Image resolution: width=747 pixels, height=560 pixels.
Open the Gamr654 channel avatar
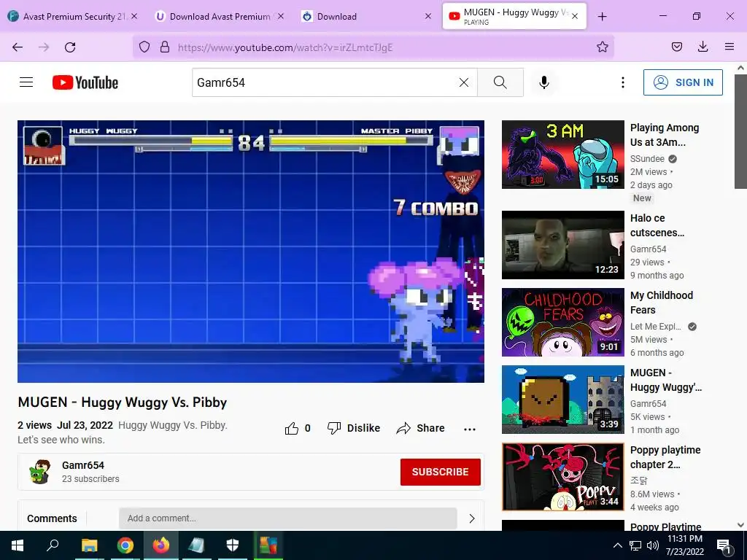click(x=40, y=472)
